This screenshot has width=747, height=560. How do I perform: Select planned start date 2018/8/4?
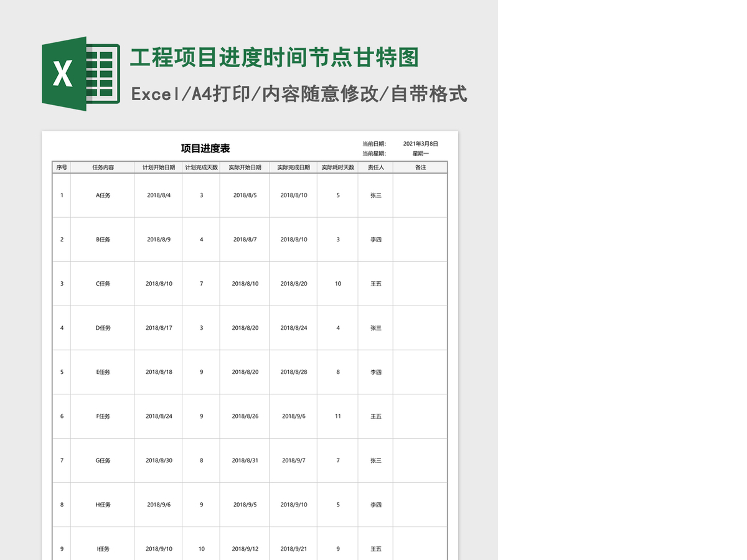point(159,195)
